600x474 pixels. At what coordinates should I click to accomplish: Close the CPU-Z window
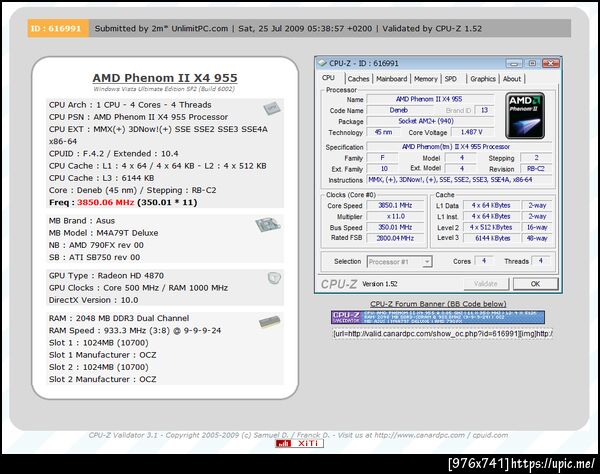pyautogui.click(x=551, y=63)
